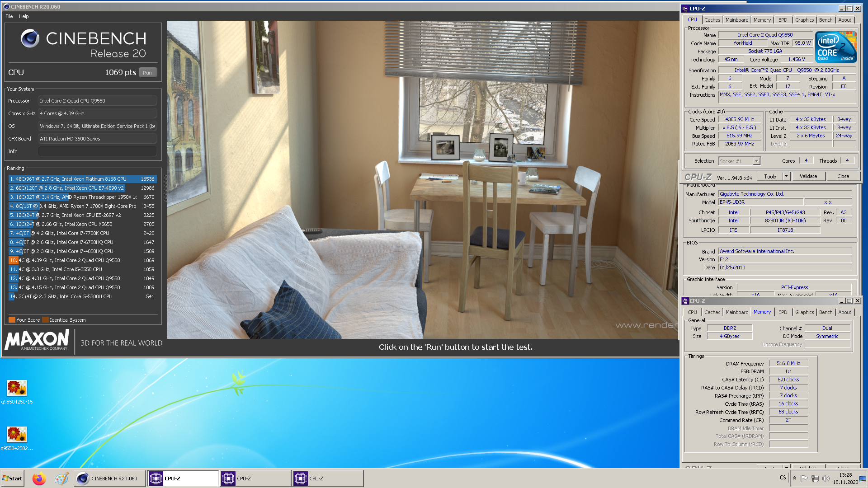Select ranking row 10 Q9550 at 4.39 GHz
The width and height of the screenshot is (868, 488).
[x=82, y=260]
